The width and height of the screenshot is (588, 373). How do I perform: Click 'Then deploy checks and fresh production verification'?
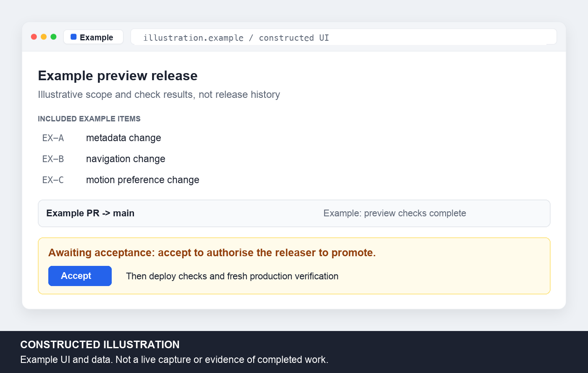[232, 276]
